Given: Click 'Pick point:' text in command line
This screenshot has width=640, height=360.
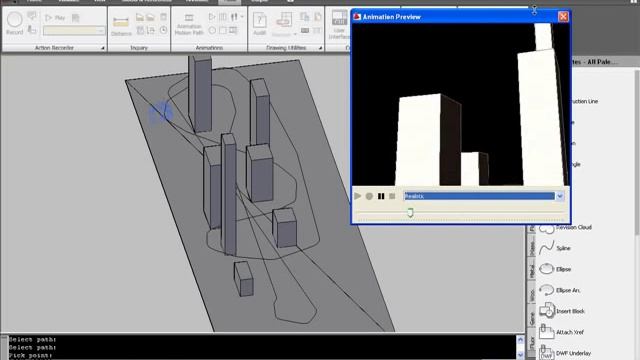Looking at the screenshot, I should click(x=31, y=356).
